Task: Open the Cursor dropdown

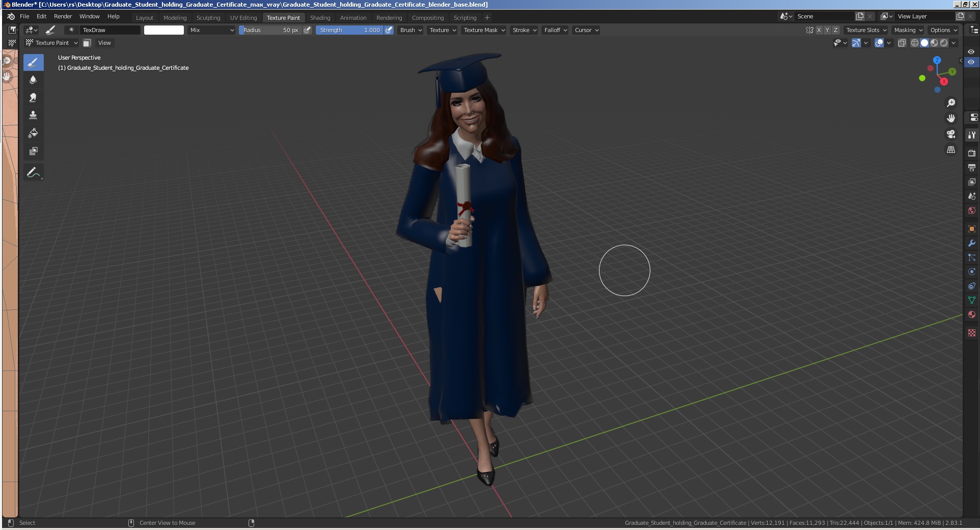Action: (586, 30)
